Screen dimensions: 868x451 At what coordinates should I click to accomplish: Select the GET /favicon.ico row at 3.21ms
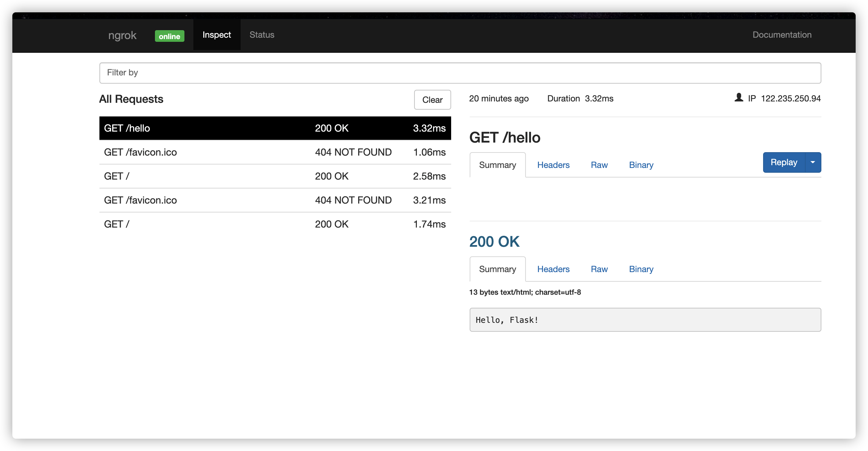[x=275, y=200]
